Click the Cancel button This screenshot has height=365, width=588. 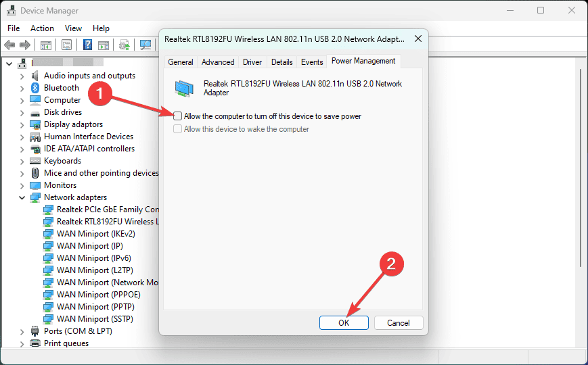click(399, 322)
